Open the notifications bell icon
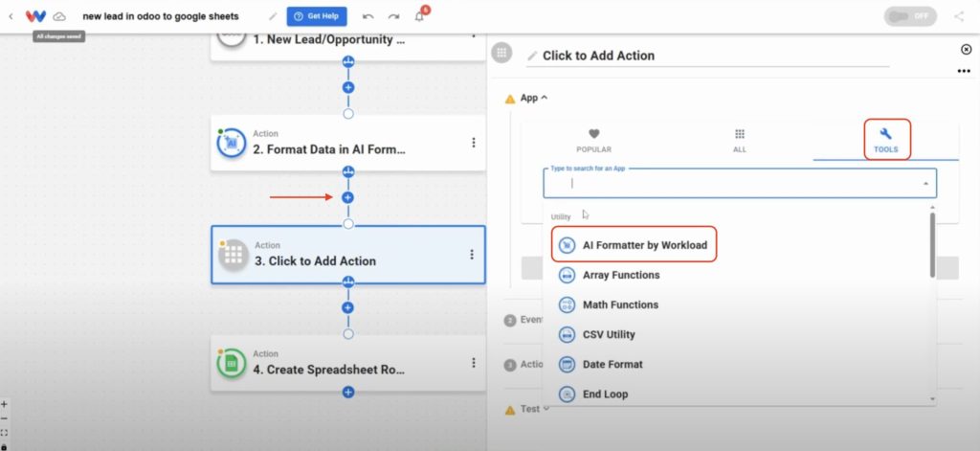The width and height of the screenshot is (980, 451). tap(419, 16)
